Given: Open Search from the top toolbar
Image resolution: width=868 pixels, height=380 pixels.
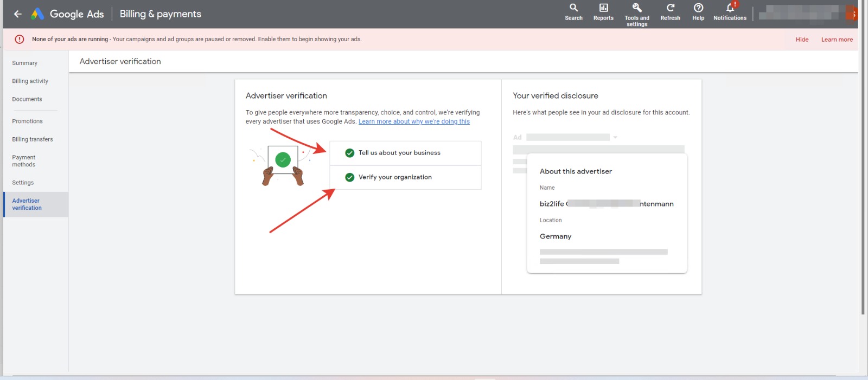Looking at the screenshot, I should [573, 12].
